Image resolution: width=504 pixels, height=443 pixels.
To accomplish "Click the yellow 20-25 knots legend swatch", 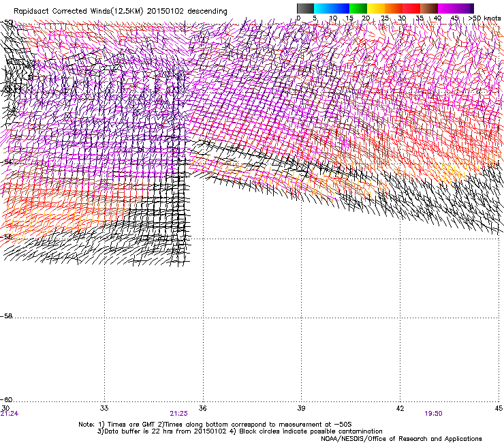I will pyautogui.click(x=376, y=8).
